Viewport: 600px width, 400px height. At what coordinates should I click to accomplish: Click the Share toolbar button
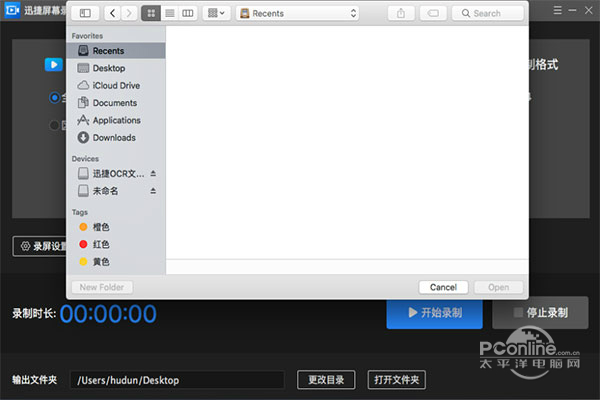click(x=401, y=13)
